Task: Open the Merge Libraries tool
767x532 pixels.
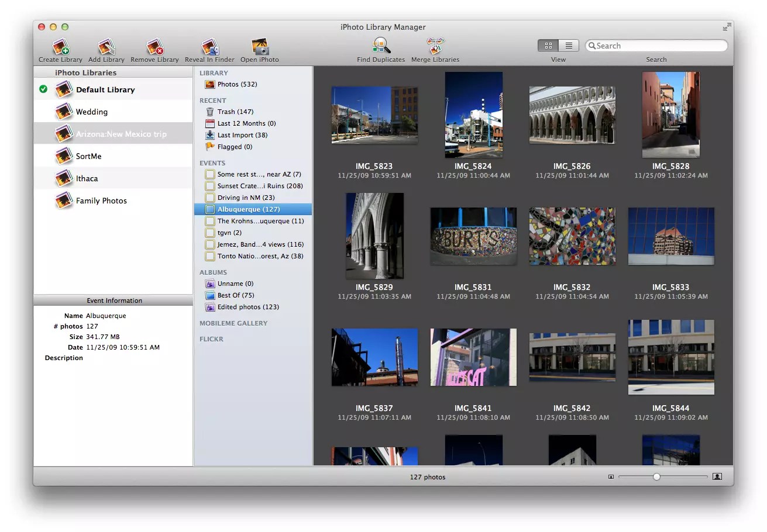Action: (435, 46)
